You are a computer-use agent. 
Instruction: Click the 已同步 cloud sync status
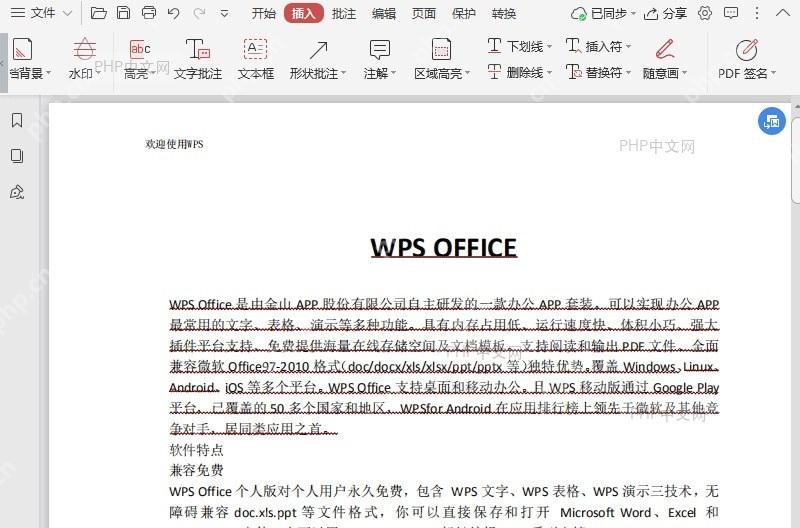click(x=604, y=13)
